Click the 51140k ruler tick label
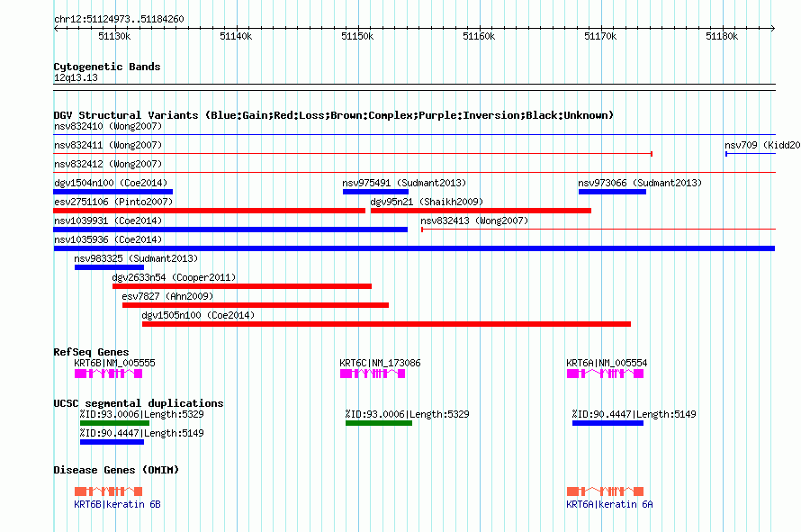This screenshot has width=801, height=532. click(x=236, y=36)
